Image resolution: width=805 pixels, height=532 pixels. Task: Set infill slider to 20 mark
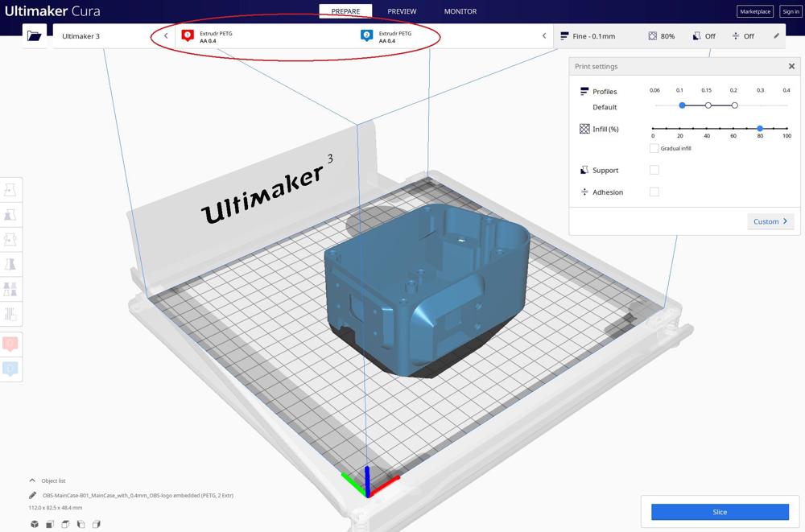[679, 129]
